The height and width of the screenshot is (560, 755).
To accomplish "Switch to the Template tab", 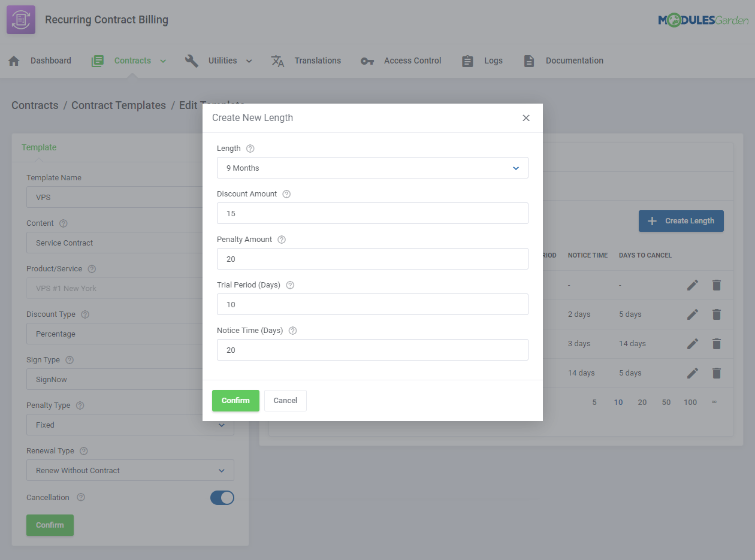I will (x=38, y=147).
